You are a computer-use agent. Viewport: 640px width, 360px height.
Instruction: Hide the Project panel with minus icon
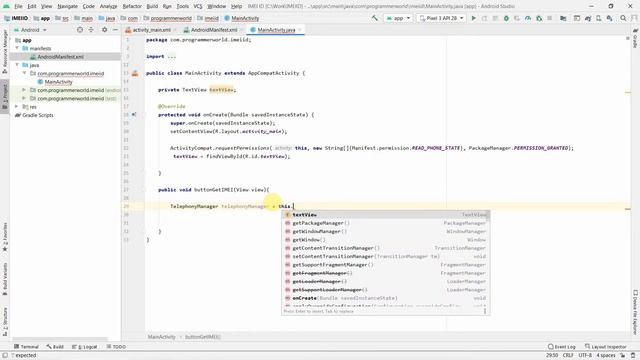click(115, 30)
